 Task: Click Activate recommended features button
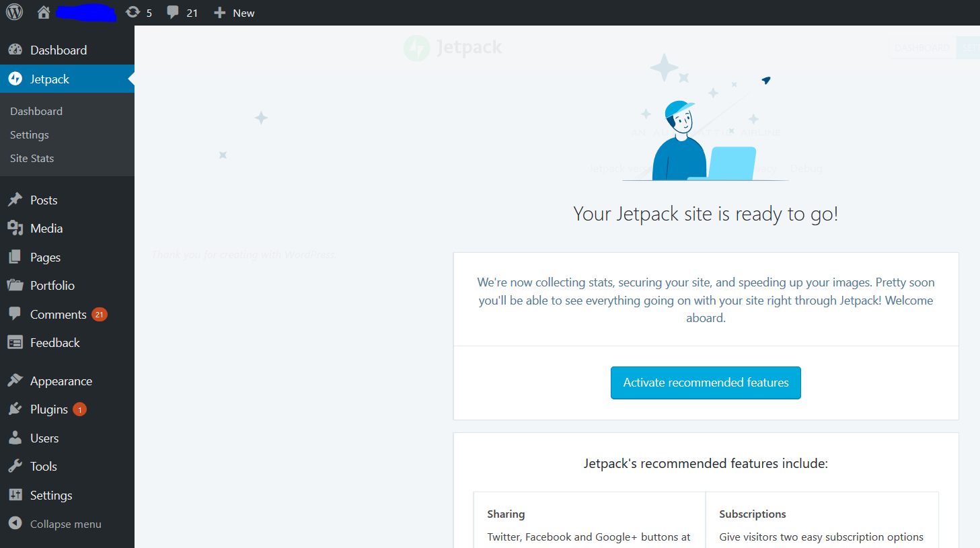(706, 383)
